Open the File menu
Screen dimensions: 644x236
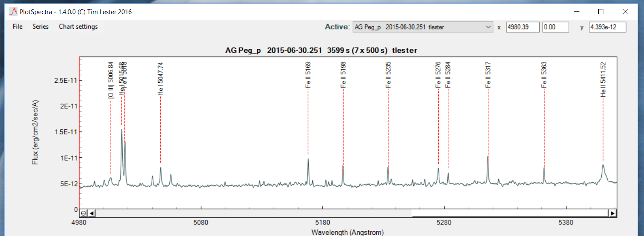[18, 27]
